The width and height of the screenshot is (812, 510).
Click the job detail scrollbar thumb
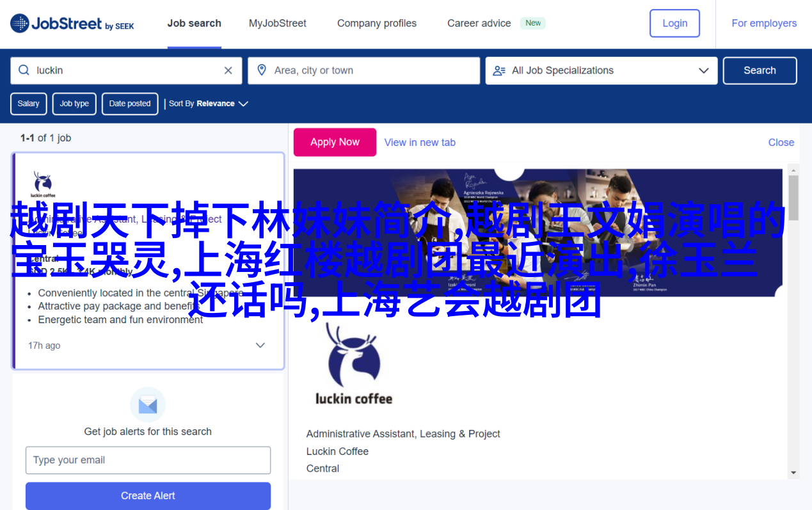point(793,198)
